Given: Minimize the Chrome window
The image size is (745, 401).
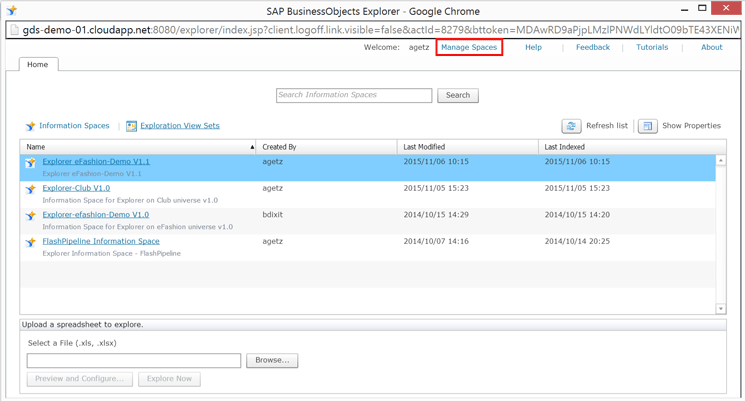Looking at the screenshot, I should pos(684,10).
